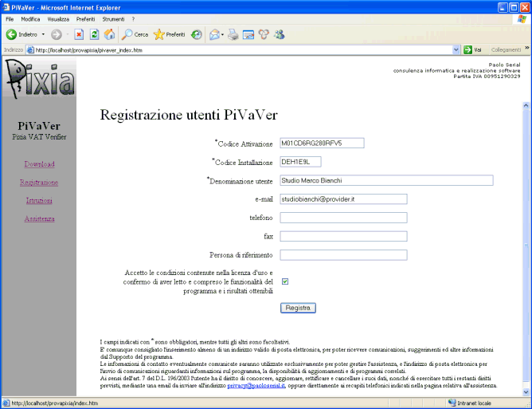The height and width of the screenshot is (409, 532).
Task: Click the e-mail input field
Action: pyautogui.click(x=343, y=199)
